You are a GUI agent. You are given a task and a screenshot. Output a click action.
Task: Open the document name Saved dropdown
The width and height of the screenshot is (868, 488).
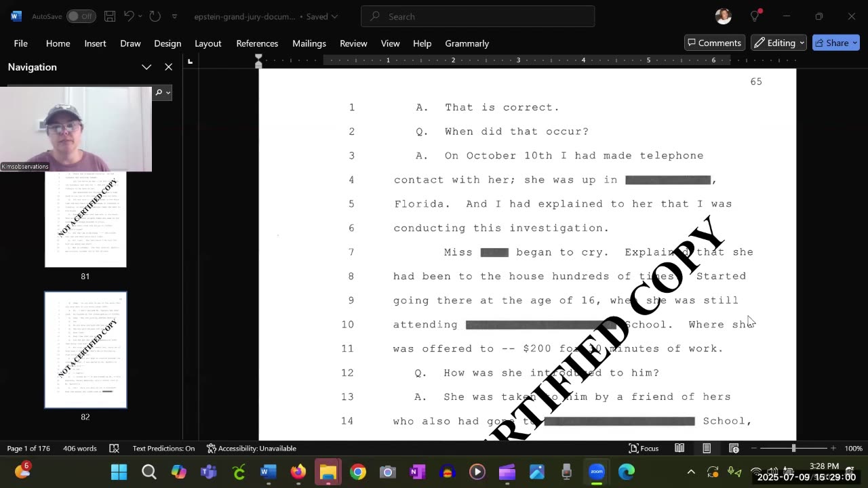(x=266, y=16)
